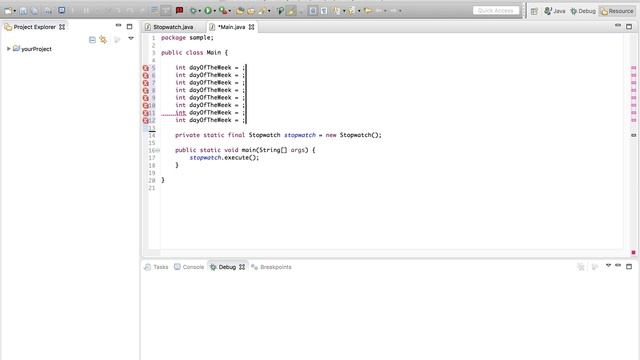Click "package sample;" on line 1
The height and width of the screenshot is (360, 640).
187,38
